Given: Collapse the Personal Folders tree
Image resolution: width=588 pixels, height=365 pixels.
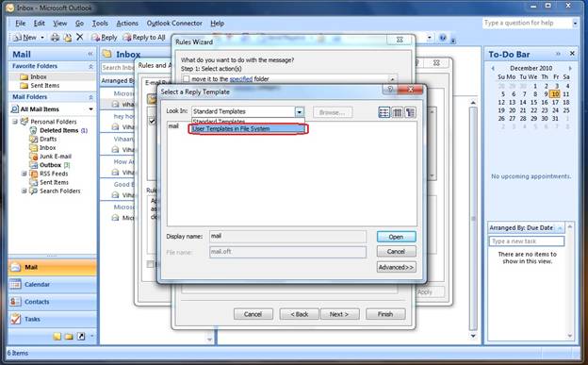Looking at the screenshot, I should coord(15,122).
